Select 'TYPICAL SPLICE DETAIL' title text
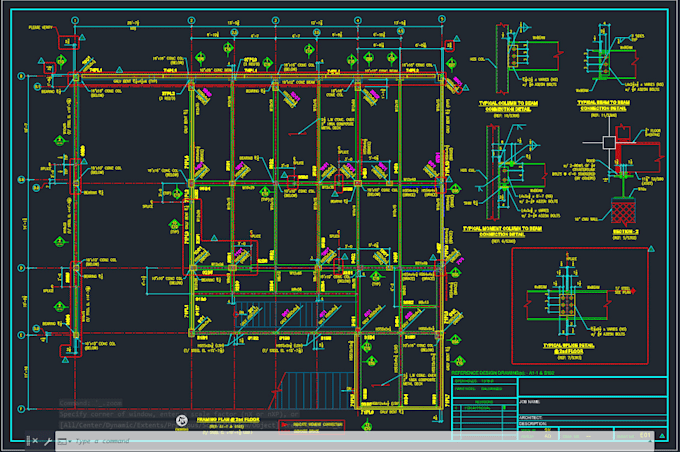Screen dimensions: 680x452 tap(569, 348)
